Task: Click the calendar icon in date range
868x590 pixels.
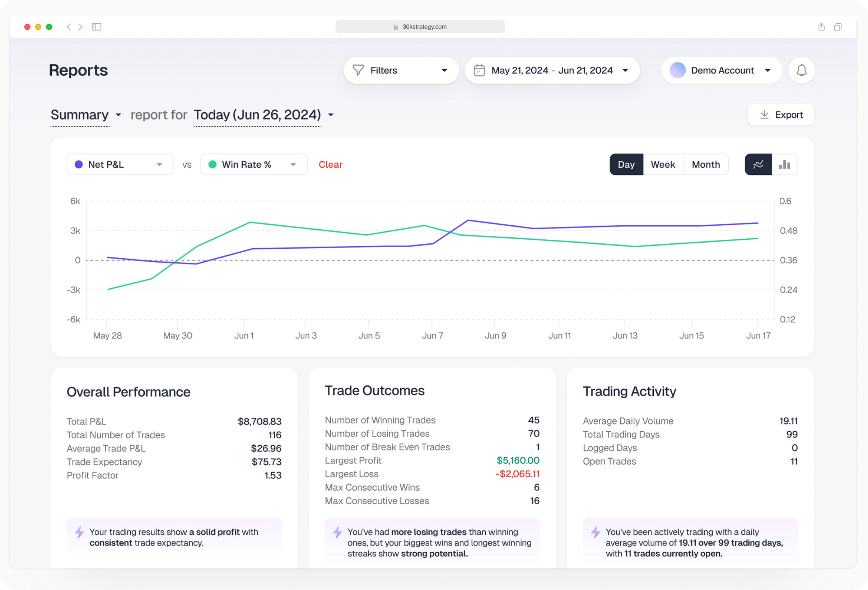Action: coord(479,70)
